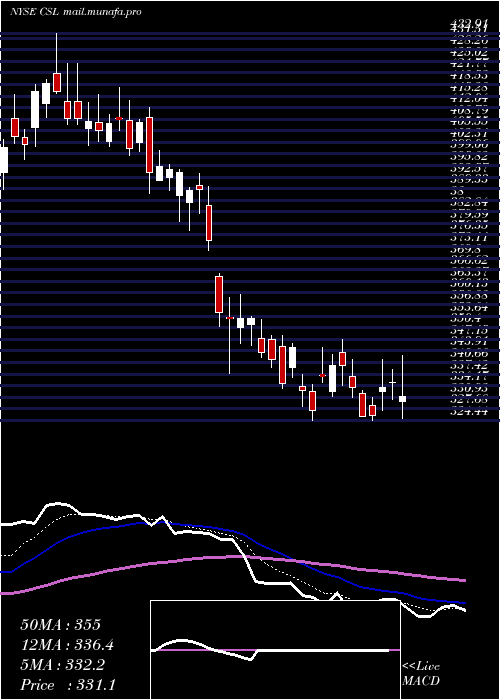Click the NYSE CSL chart title
The width and height of the screenshot is (500, 700).
point(34,12)
